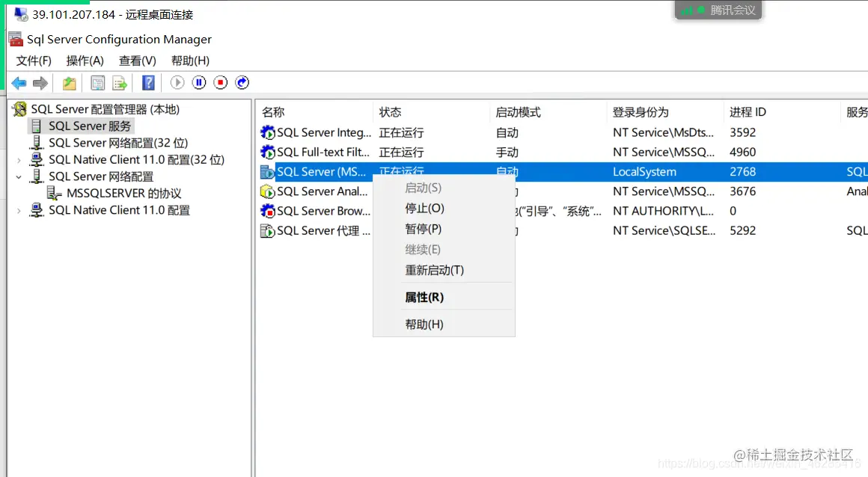
Task: Choose 继续(E) in the context menu
Action: [444, 250]
